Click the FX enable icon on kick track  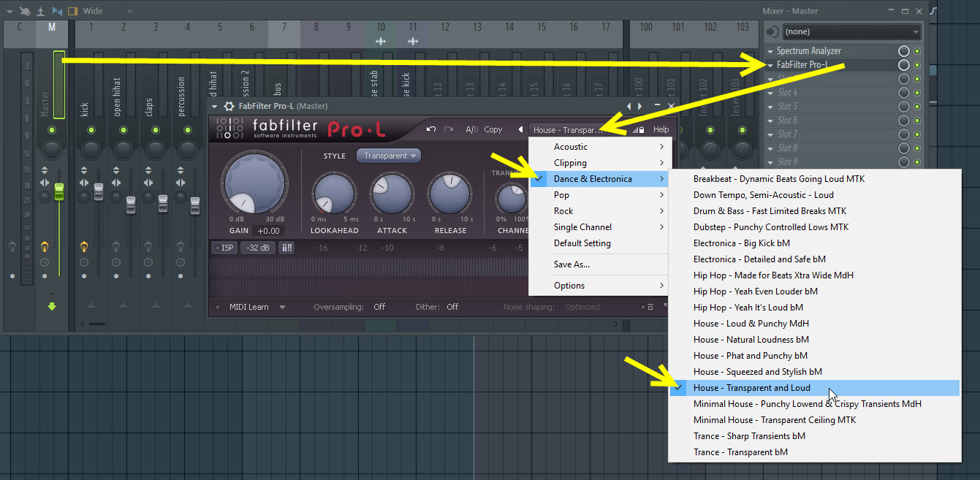(x=84, y=246)
